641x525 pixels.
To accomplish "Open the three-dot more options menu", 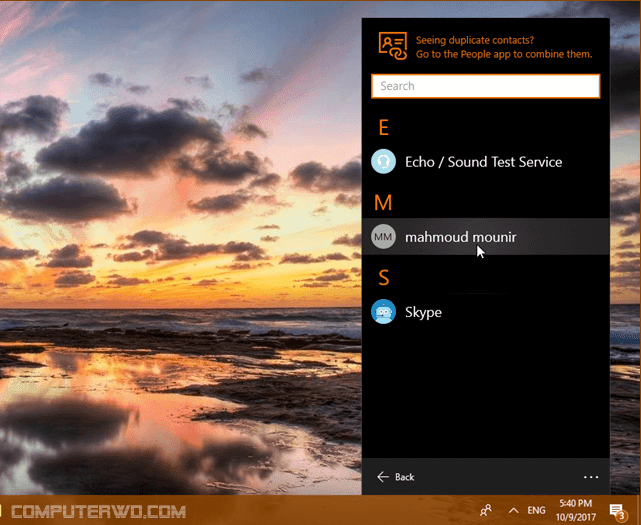I will pos(591,477).
